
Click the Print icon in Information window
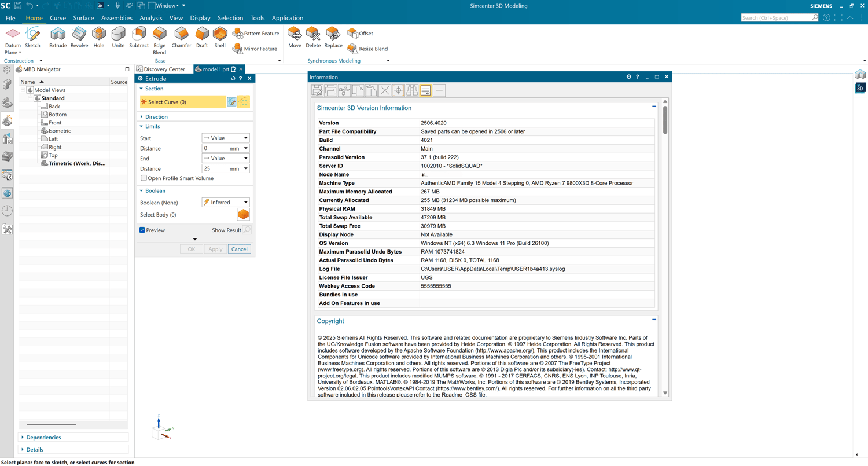coord(330,90)
